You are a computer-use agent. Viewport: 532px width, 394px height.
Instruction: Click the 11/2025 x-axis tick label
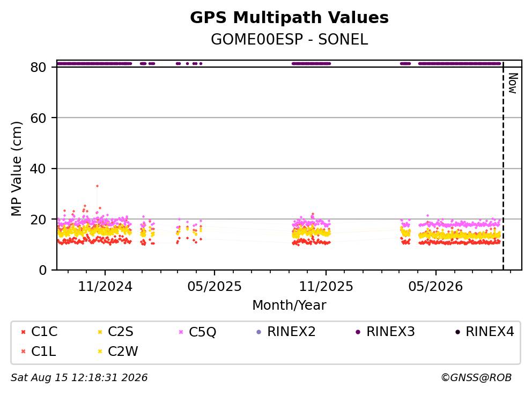click(x=326, y=287)
